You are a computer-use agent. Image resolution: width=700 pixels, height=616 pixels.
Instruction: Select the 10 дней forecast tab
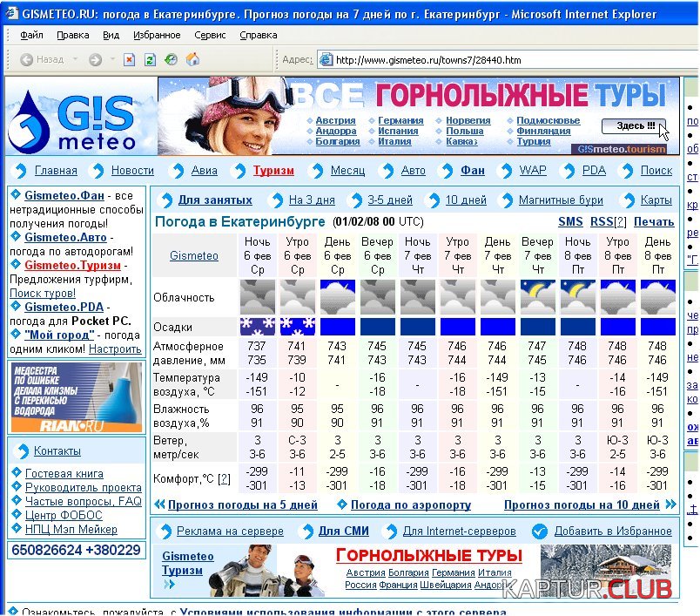pos(466,200)
